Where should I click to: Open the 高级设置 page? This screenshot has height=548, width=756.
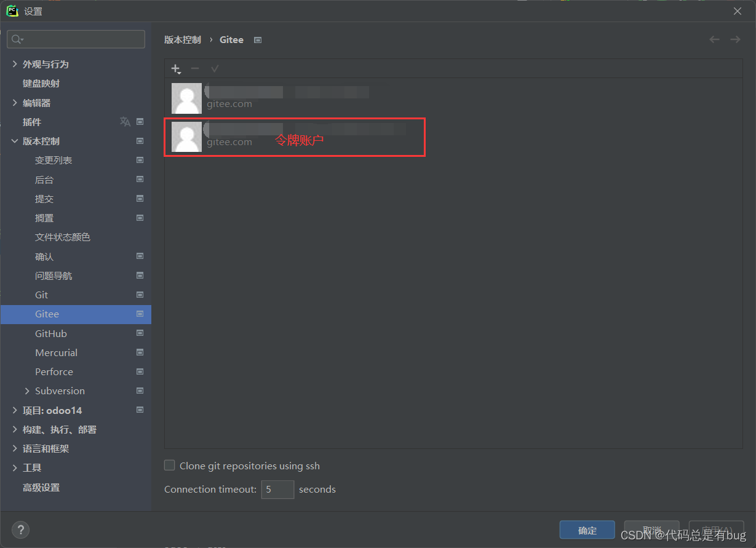[x=41, y=487]
